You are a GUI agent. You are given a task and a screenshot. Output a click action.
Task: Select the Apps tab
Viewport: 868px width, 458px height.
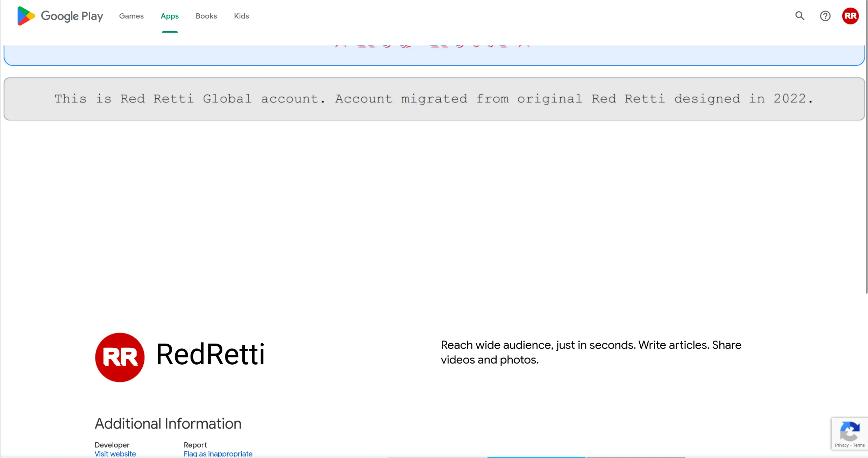170,16
